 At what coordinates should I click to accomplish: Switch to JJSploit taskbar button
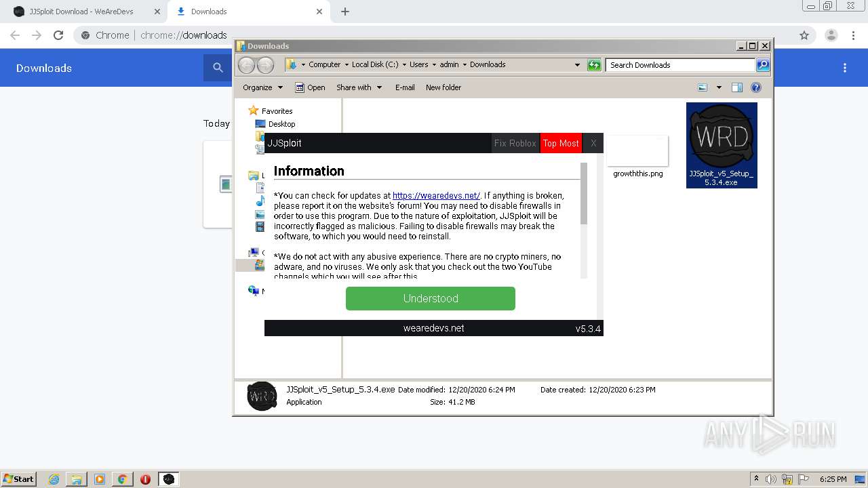coord(169,479)
